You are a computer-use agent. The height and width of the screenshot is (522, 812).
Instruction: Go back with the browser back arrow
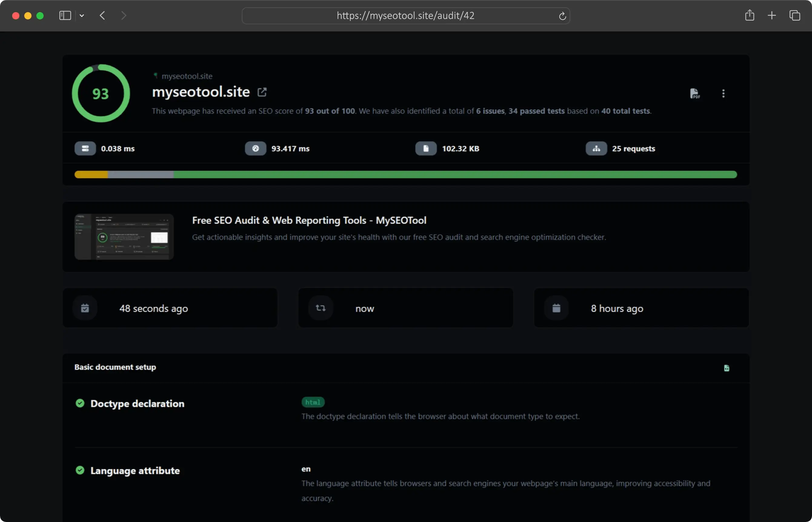coord(102,15)
